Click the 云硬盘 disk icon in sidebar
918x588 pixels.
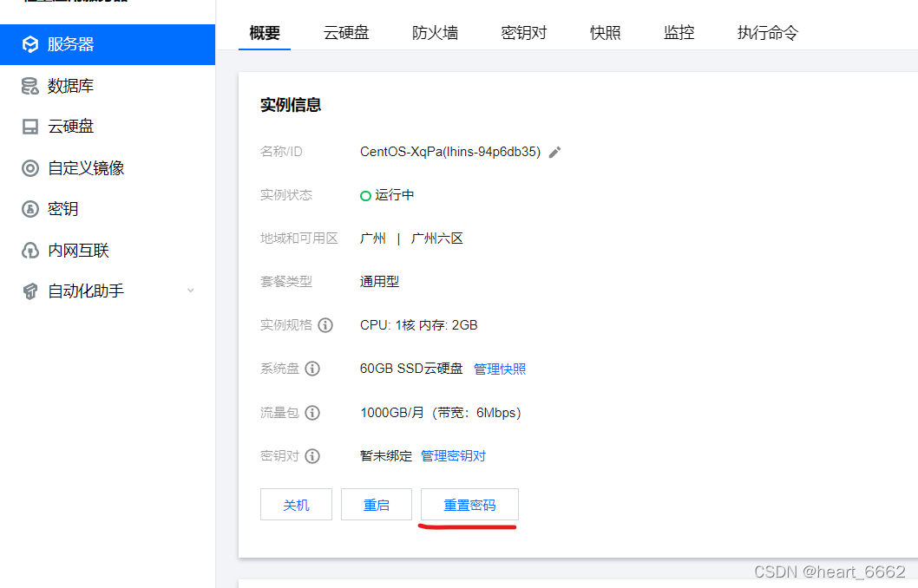(30, 127)
